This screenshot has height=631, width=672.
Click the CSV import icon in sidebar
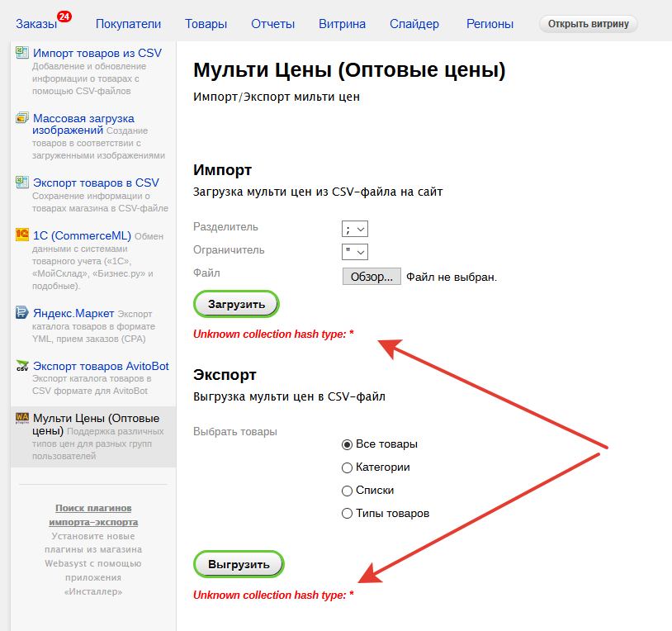click(x=22, y=53)
